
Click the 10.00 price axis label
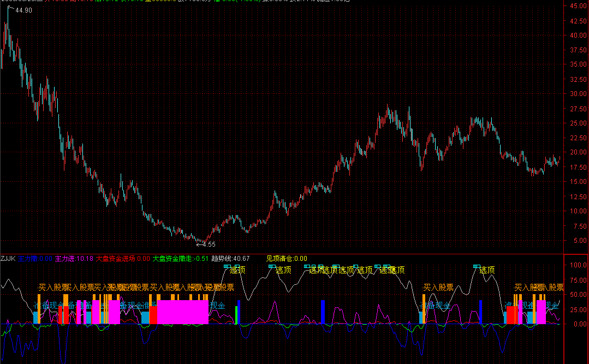click(x=578, y=211)
